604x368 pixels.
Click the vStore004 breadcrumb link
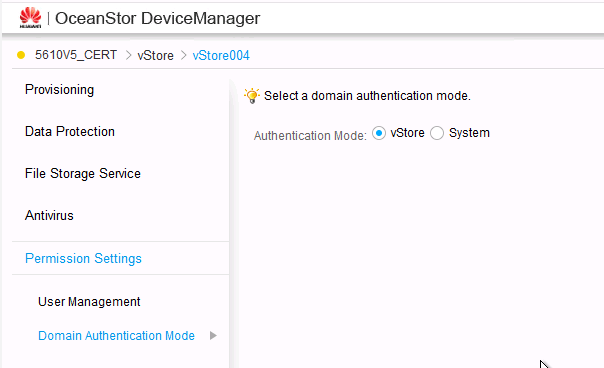221,55
